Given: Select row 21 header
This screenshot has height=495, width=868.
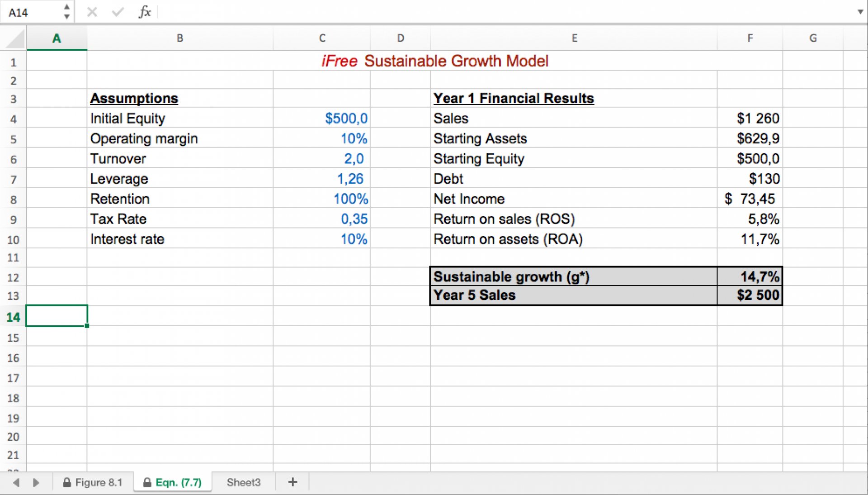Looking at the screenshot, I should 13,455.
